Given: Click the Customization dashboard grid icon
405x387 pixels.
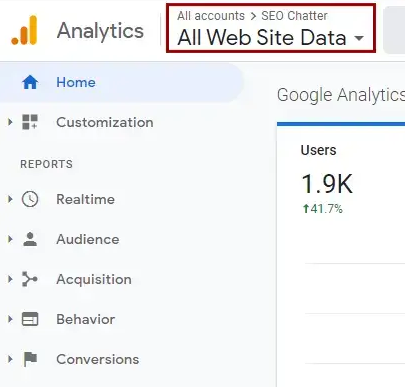Looking at the screenshot, I should click(30, 122).
